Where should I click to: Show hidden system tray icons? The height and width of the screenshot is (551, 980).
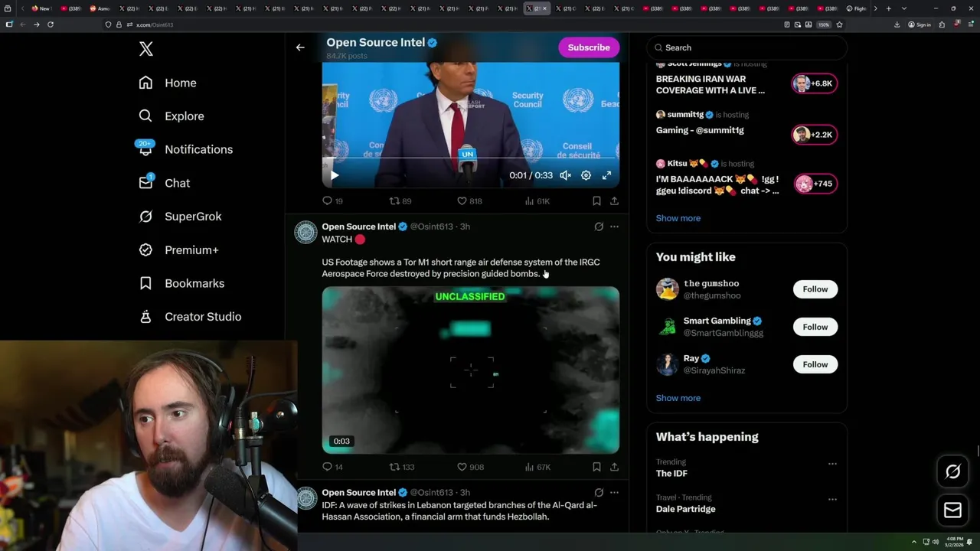click(x=913, y=542)
